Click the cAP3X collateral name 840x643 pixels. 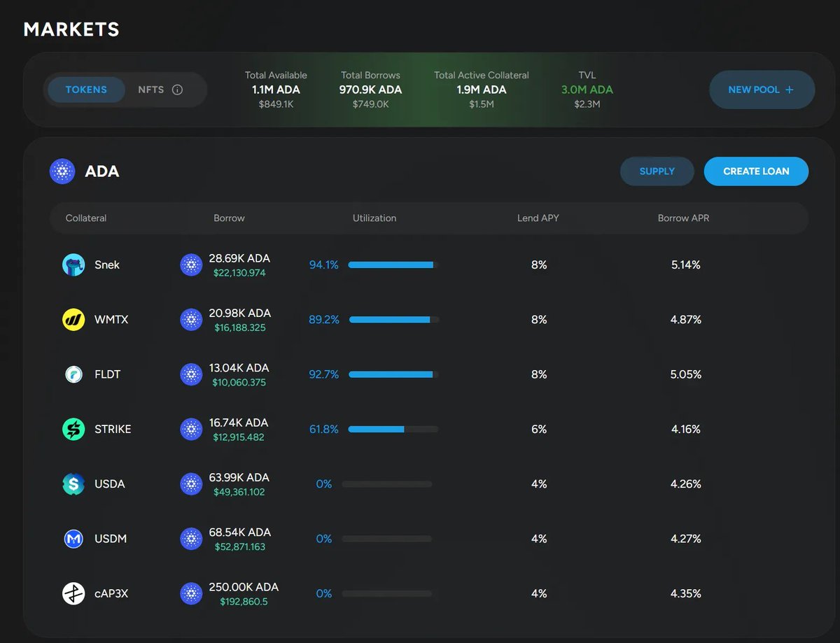pos(111,593)
